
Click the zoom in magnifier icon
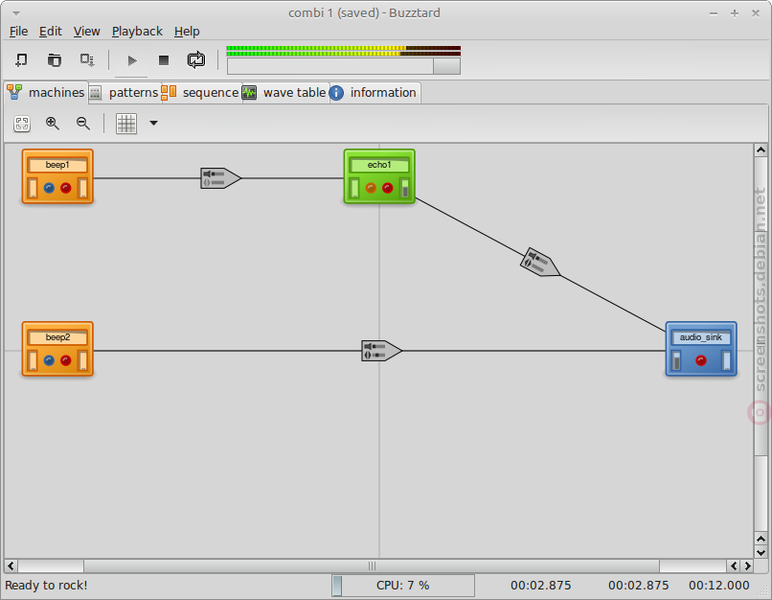[x=52, y=124]
